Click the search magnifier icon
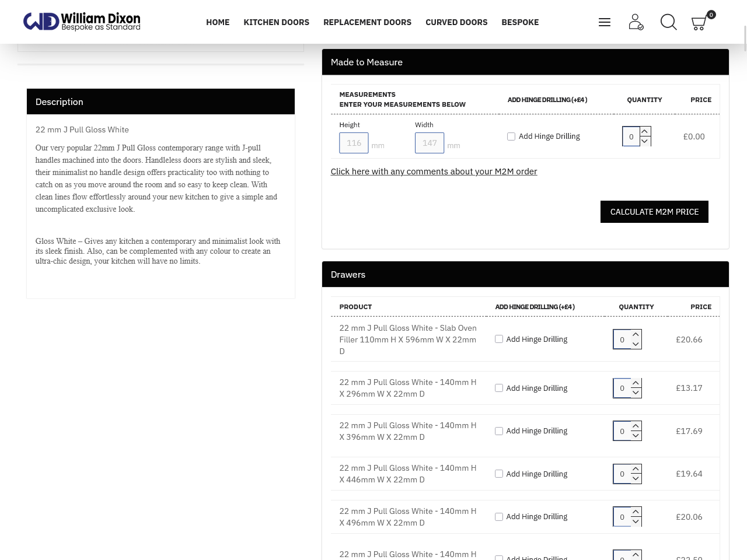The image size is (747, 560). [668, 22]
